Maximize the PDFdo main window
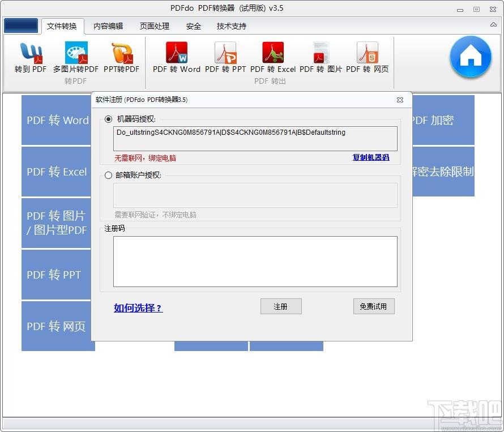Image resolution: width=504 pixels, height=432 pixels. [476, 9]
